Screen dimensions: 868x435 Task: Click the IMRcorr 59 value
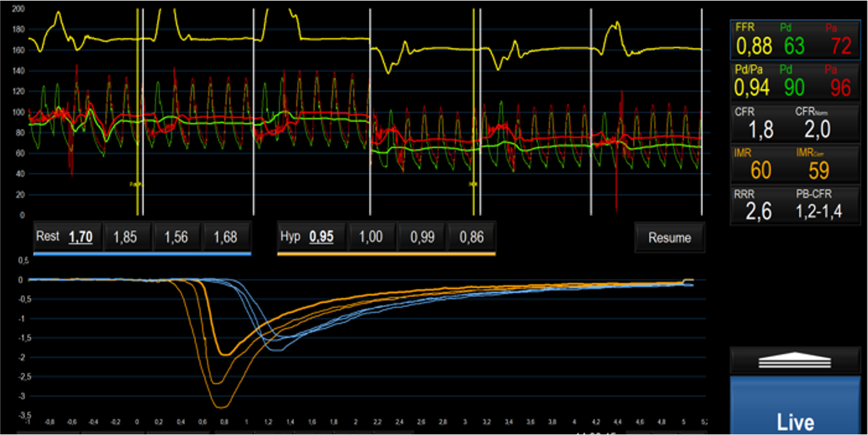click(x=818, y=171)
